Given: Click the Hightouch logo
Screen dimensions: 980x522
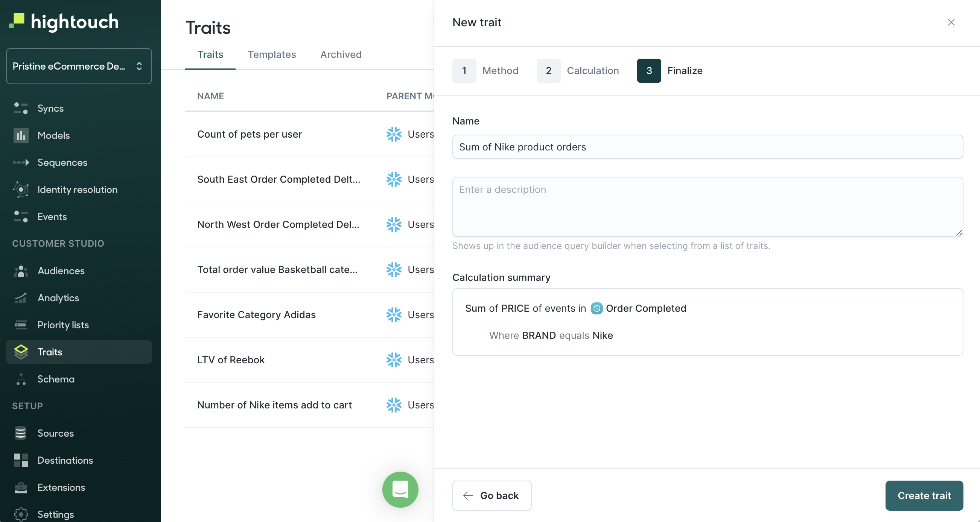Looking at the screenshot, I should pyautogui.click(x=64, y=22).
